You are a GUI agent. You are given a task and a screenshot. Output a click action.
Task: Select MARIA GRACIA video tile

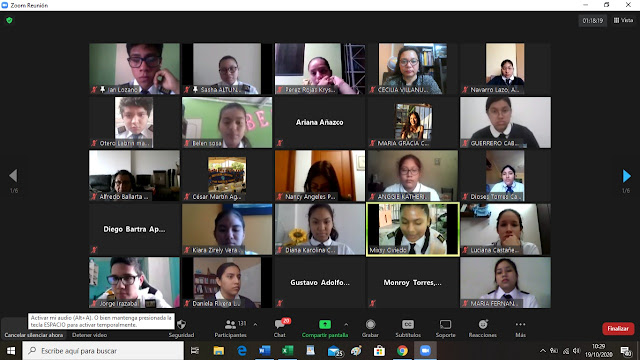point(413,122)
